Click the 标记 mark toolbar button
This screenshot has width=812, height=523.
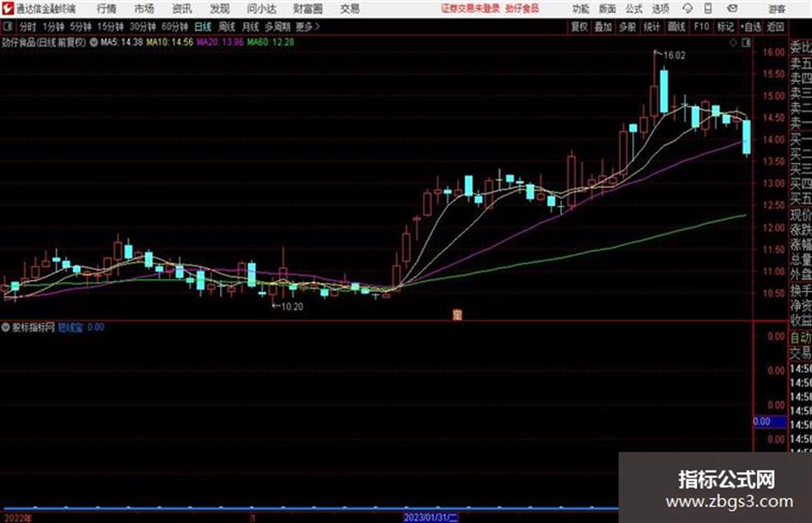click(x=725, y=27)
